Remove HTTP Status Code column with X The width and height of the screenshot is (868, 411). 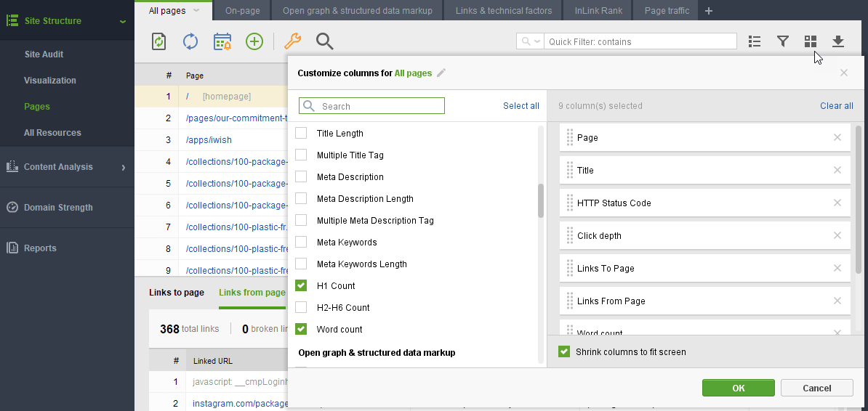[837, 203]
